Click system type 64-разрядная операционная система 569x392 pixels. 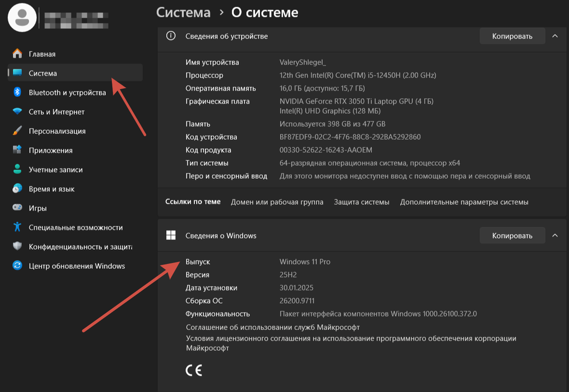370,163
